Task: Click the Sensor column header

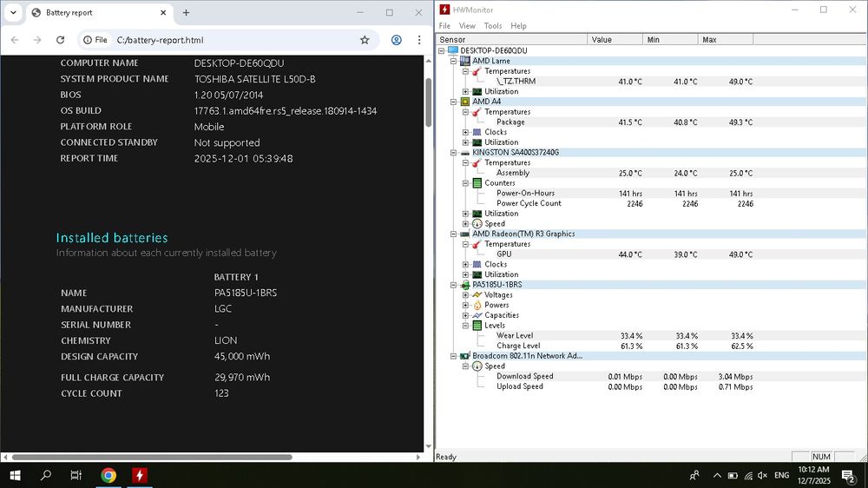Action: pos(511,40)
